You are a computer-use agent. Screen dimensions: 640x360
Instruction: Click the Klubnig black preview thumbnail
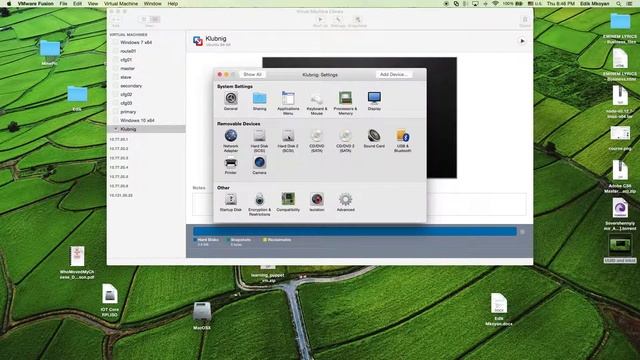tap(442, 118)
